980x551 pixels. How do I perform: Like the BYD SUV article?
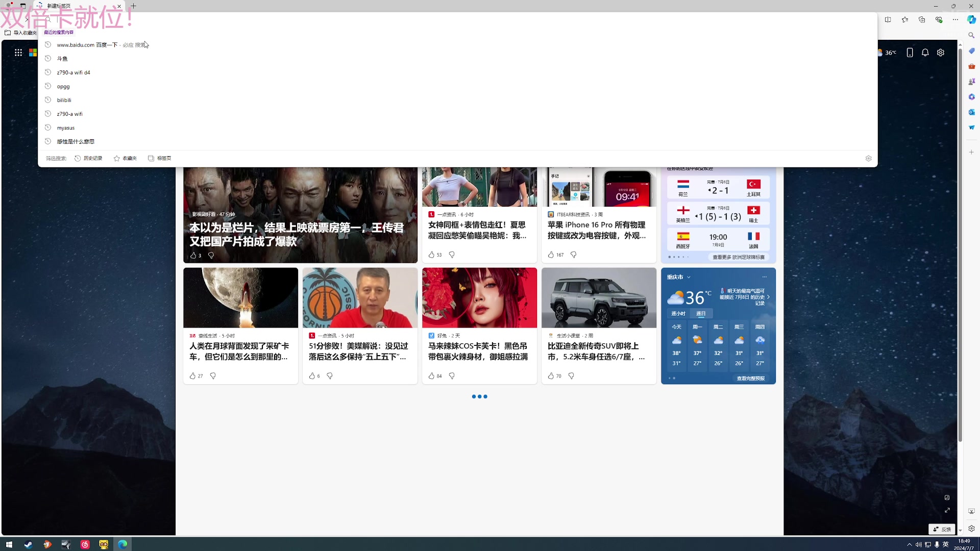coord(551,376)
